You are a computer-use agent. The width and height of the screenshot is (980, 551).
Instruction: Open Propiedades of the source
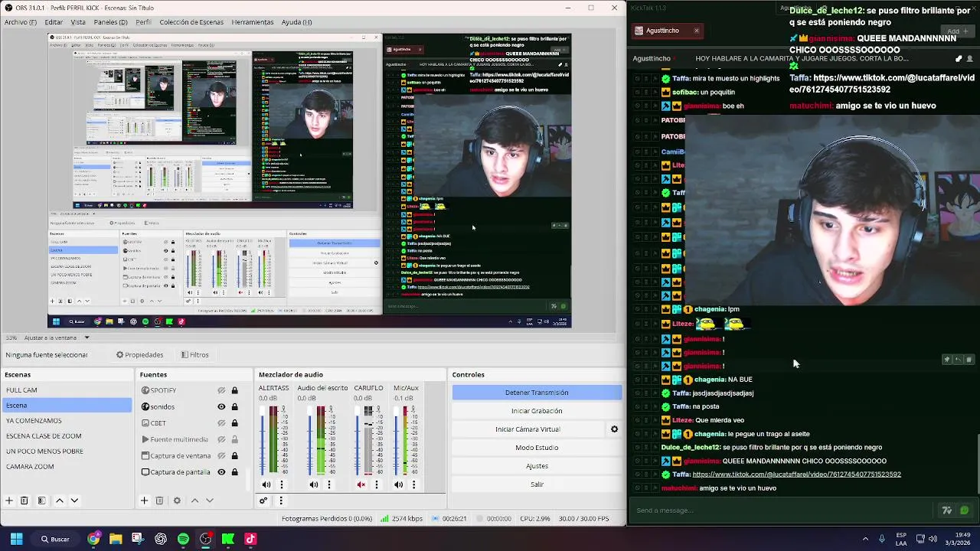tap(140, 355)
